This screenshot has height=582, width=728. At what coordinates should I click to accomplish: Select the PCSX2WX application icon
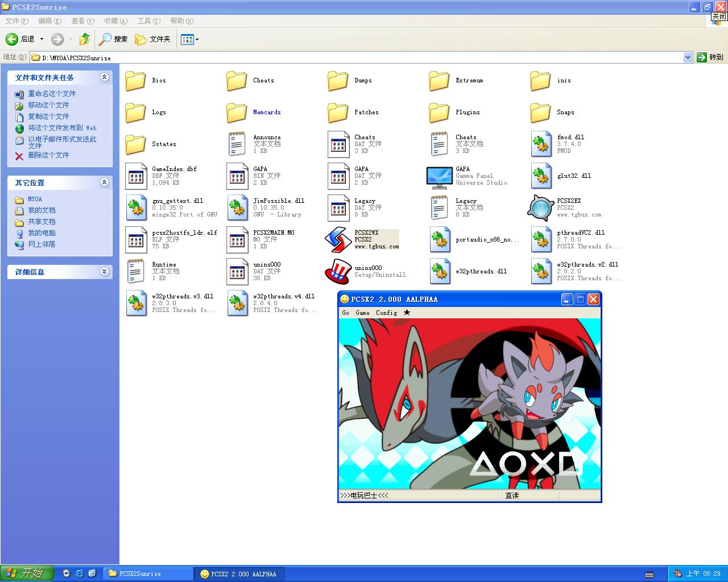[x=338, y=240]
